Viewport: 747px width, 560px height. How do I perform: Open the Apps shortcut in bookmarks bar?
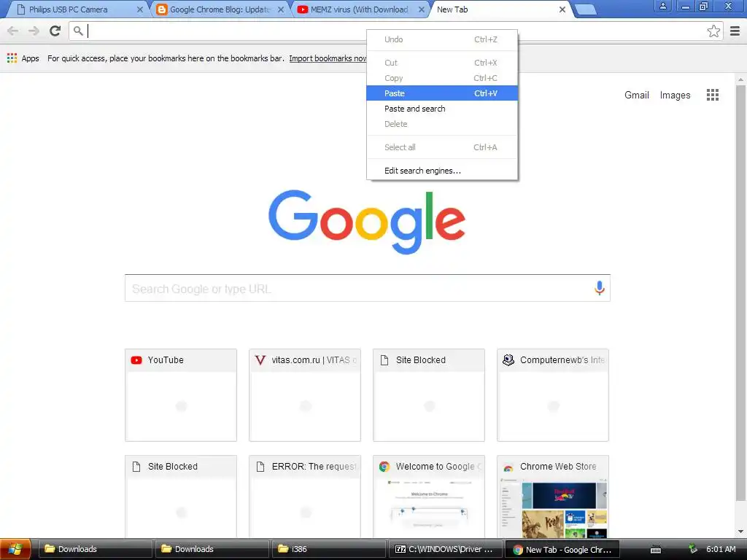click(x=23, y=58)
